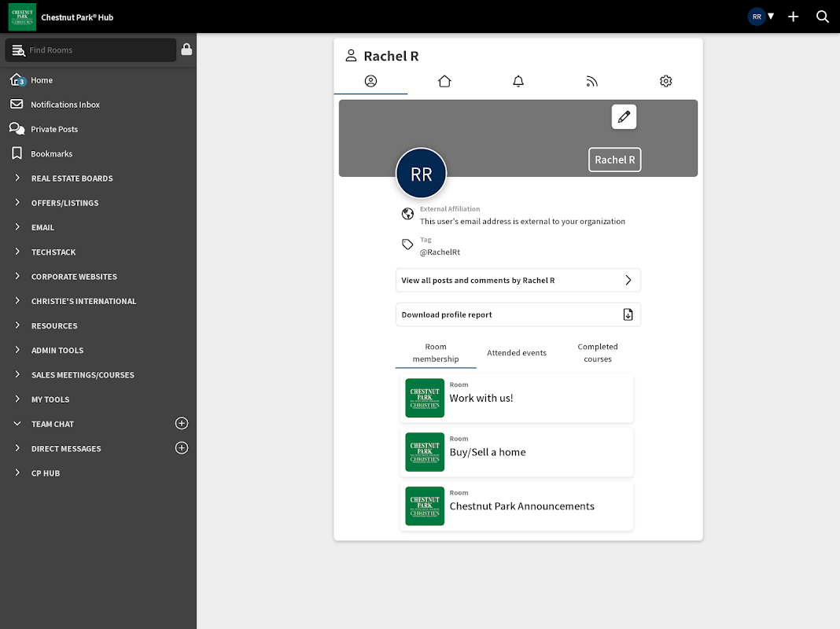840x629 pixels.
Task: Open the notifications bell tab
Action: pos(518,81)
